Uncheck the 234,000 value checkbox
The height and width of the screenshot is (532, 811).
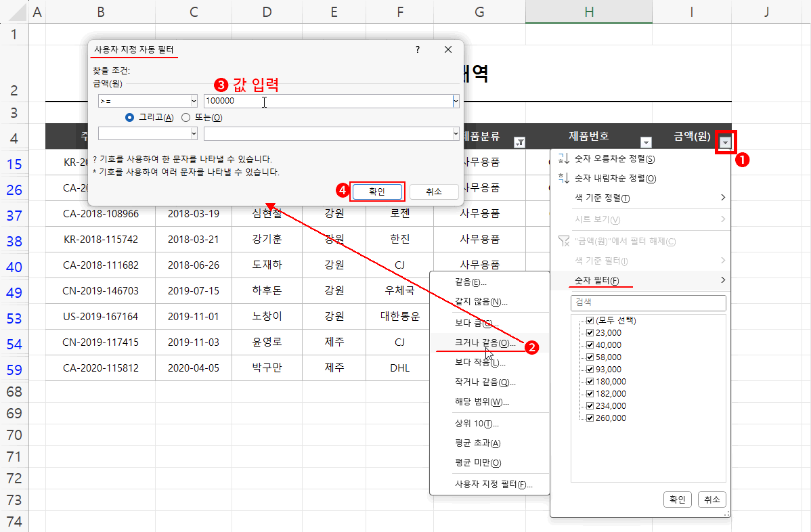[x=590, y=406]
